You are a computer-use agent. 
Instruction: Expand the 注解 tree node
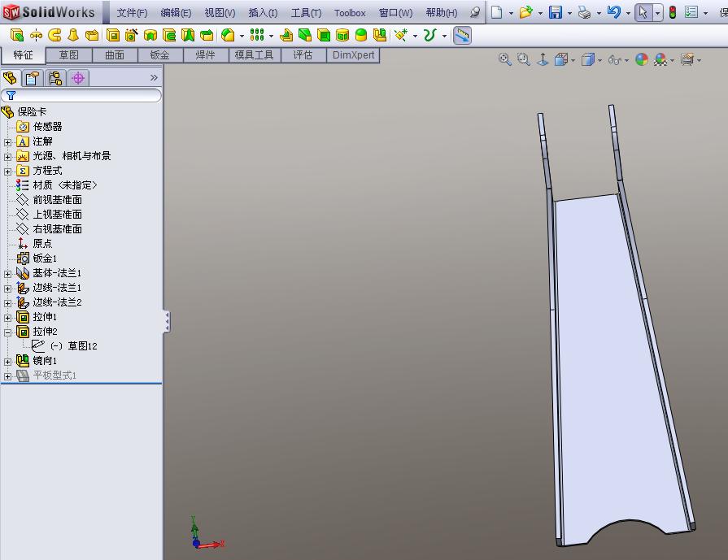[x=7, y=142]
